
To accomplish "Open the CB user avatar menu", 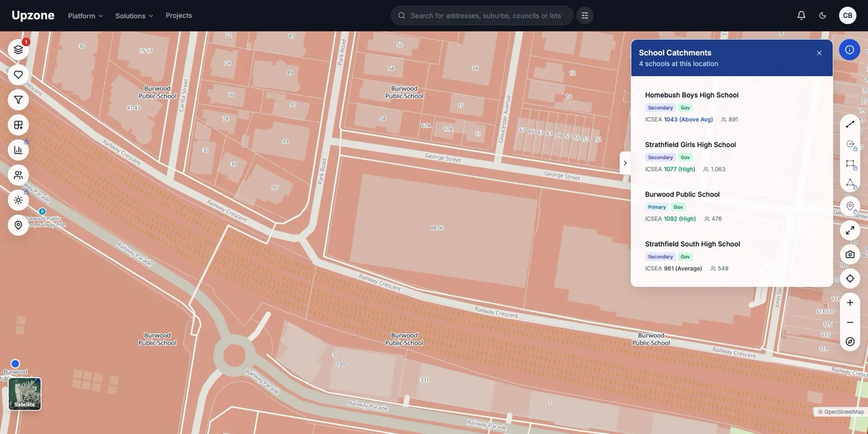I will 847,16.
